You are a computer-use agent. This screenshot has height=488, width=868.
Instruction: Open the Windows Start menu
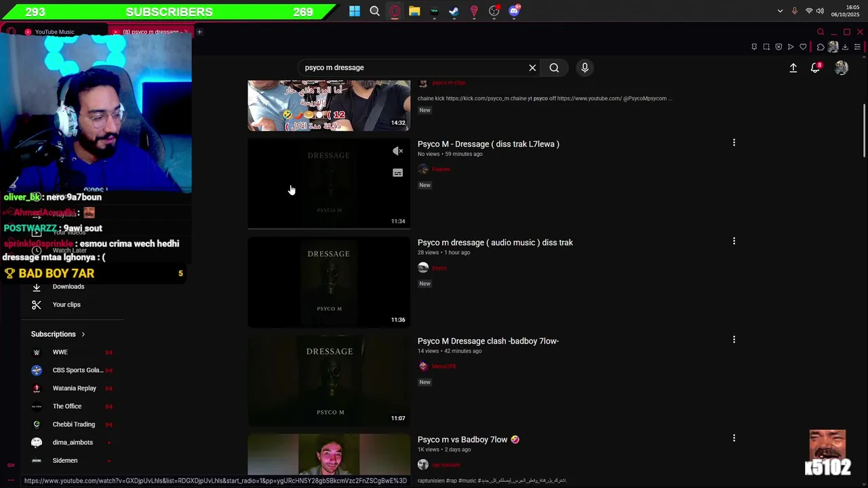click(355, 11)
